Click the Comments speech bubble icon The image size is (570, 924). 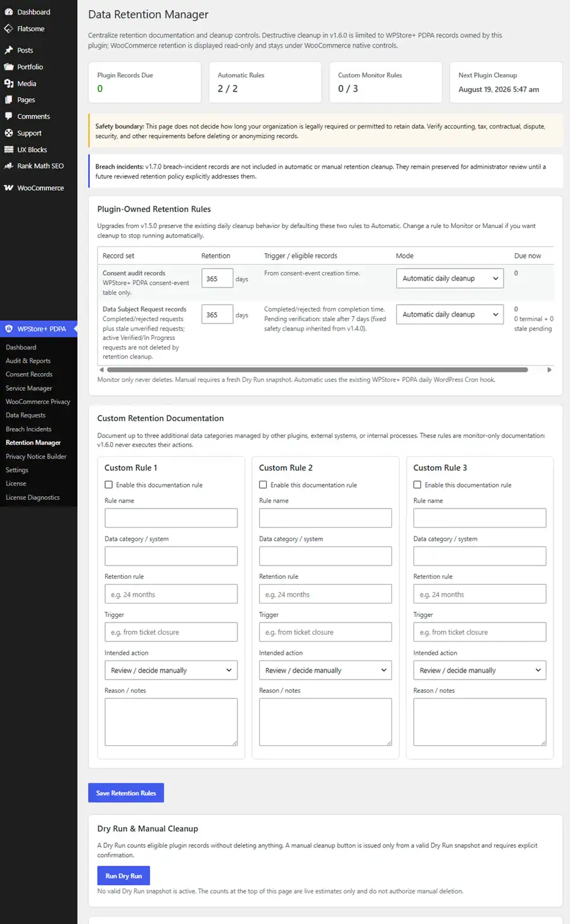pos(9,116)
